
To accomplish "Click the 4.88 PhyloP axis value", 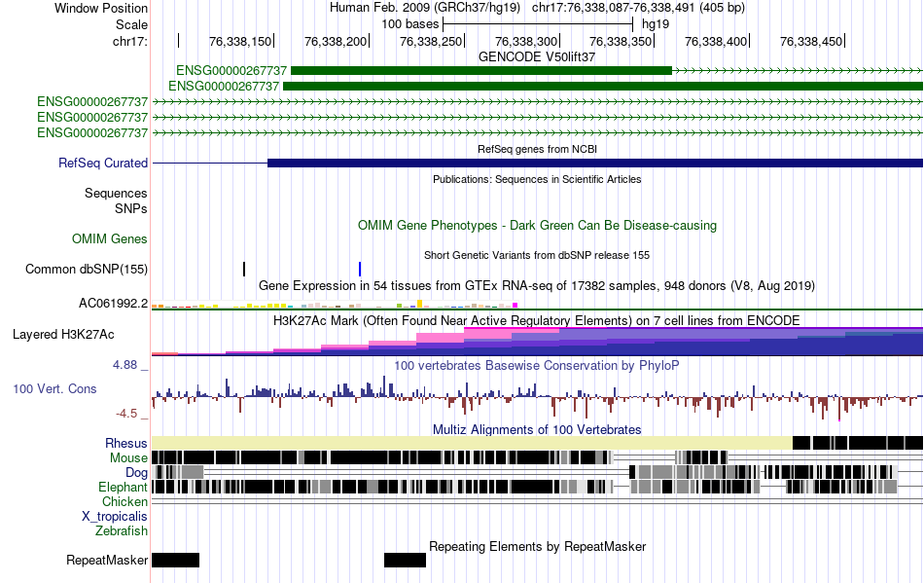I will pyautogui.click(x=124, y=365).
